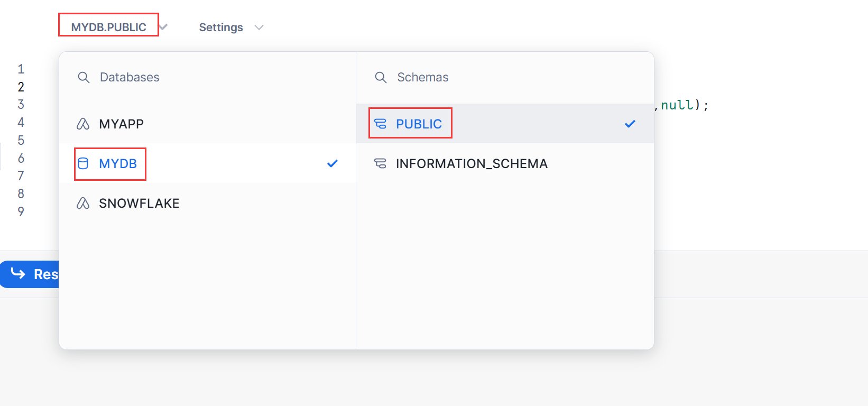Open the Settings menu label
The width and height of the screenshot is (868, 406).
(221, 27)
